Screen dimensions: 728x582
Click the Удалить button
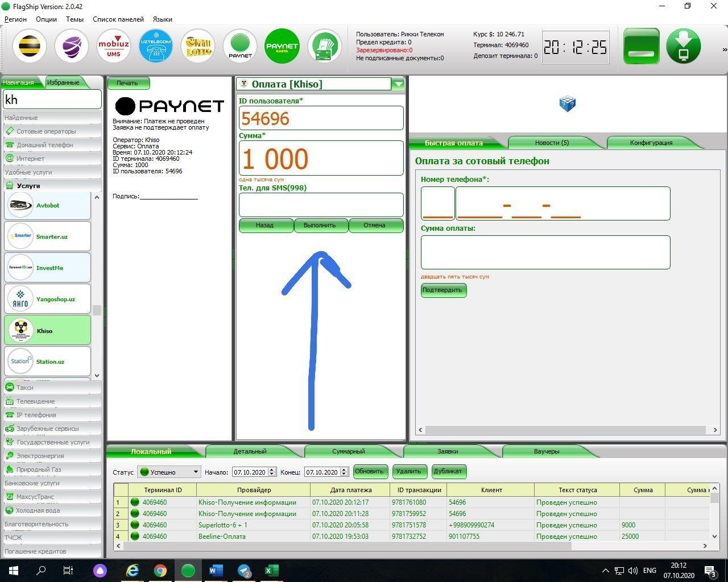pyautogui.click(x=408, y=471)
